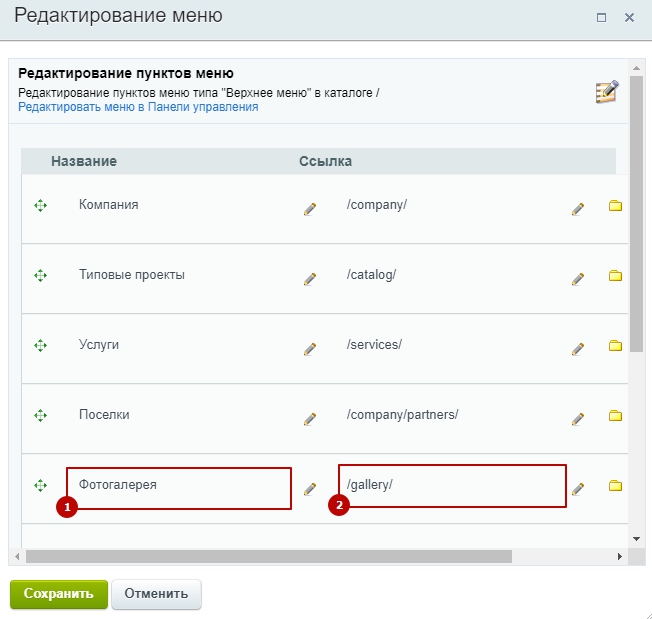Edit the Типовые проекты name with pencil icon

[x=310, y=279]
